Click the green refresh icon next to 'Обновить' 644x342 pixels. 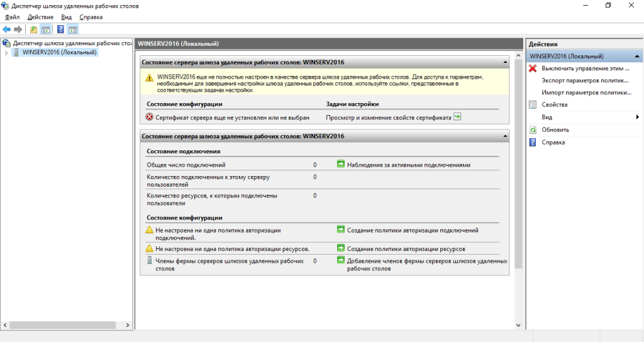pyautogui.click(x=533, y=130)
